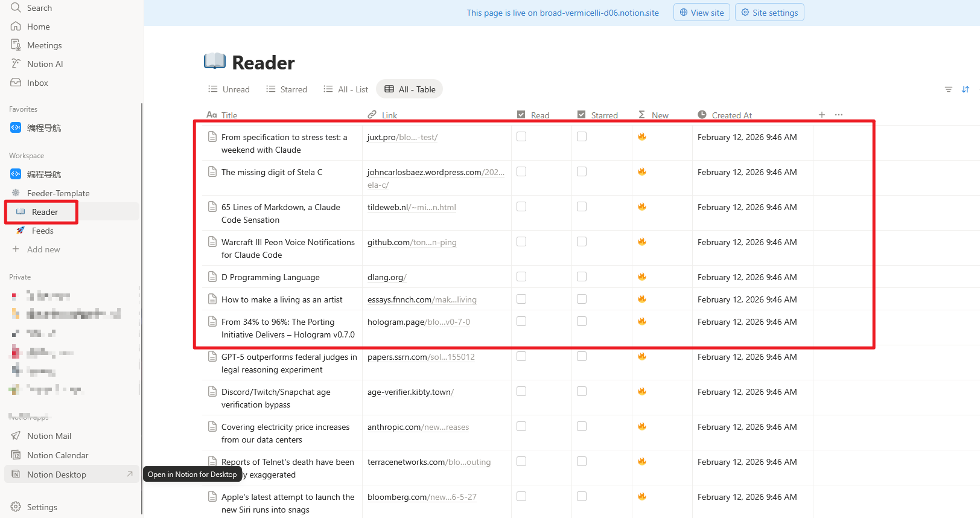Viewport: 980px width, 518px height.
Task: Open dlang.org link
Action: tap(387, 277)
